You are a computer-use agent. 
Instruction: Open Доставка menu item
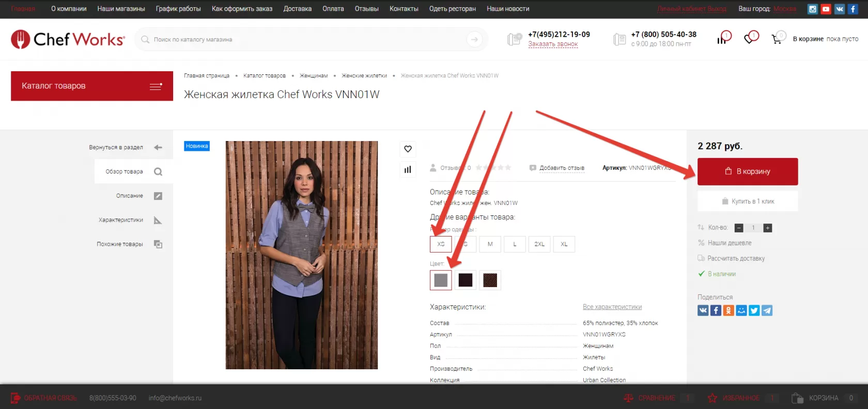click(x=298, y=9)
